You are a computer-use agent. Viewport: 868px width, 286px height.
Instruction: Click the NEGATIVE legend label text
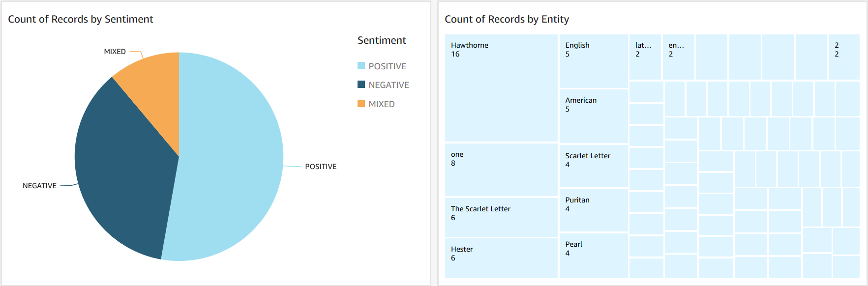(389, 85)
